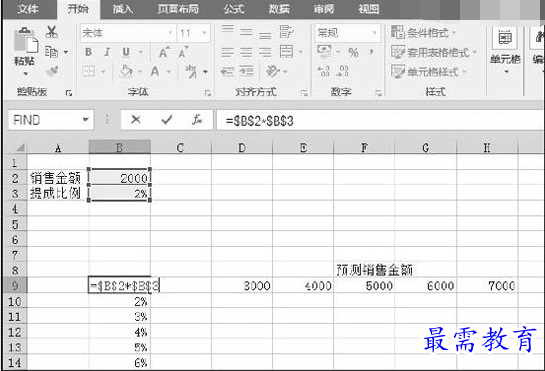The image size is (545, 371).
Task: Click the Insert Function fx button
Action: tap(197, 120)
